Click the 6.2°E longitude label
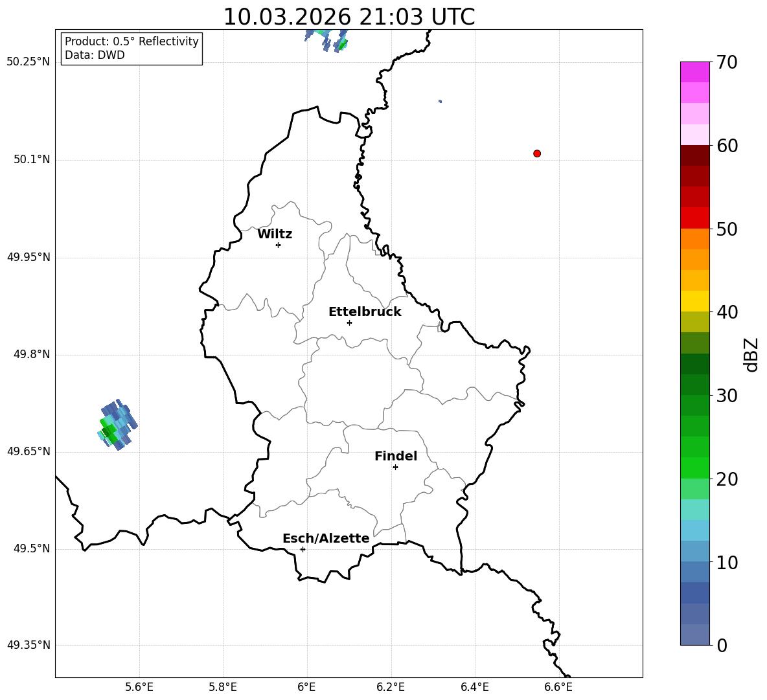 point(391,687)
